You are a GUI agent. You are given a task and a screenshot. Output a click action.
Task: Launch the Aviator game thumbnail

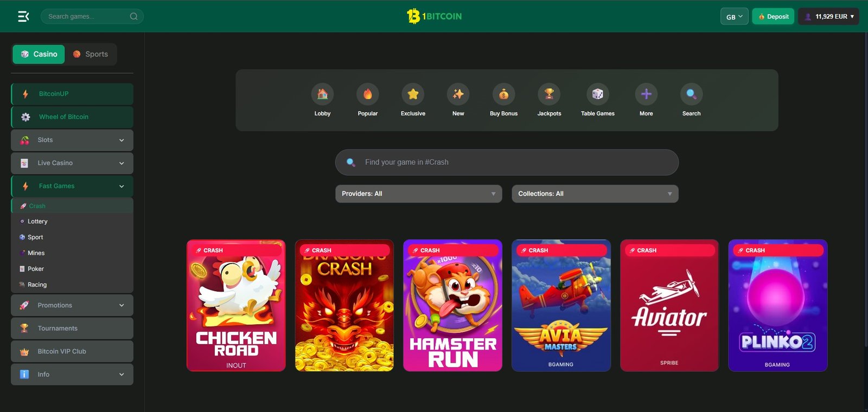669,305
